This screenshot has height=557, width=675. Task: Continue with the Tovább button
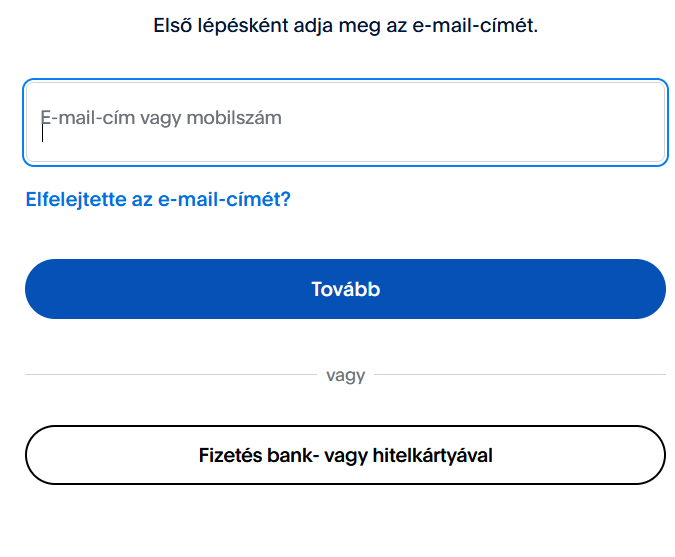tap(345, 289)
